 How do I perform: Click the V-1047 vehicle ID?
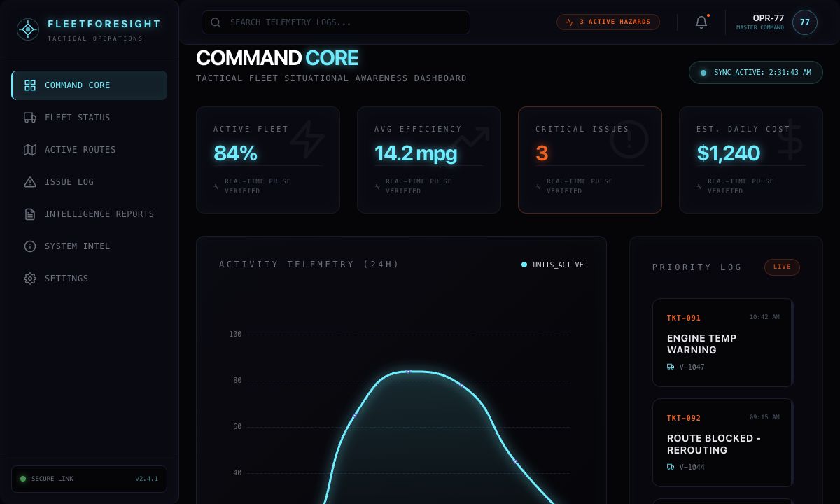[x=692, y=367]
